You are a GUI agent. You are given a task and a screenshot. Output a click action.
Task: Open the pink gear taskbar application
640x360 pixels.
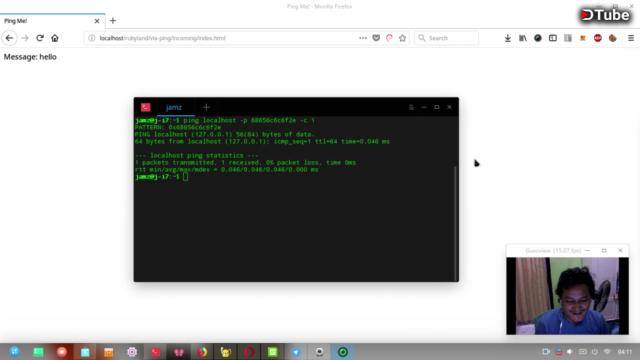point(132,352)
